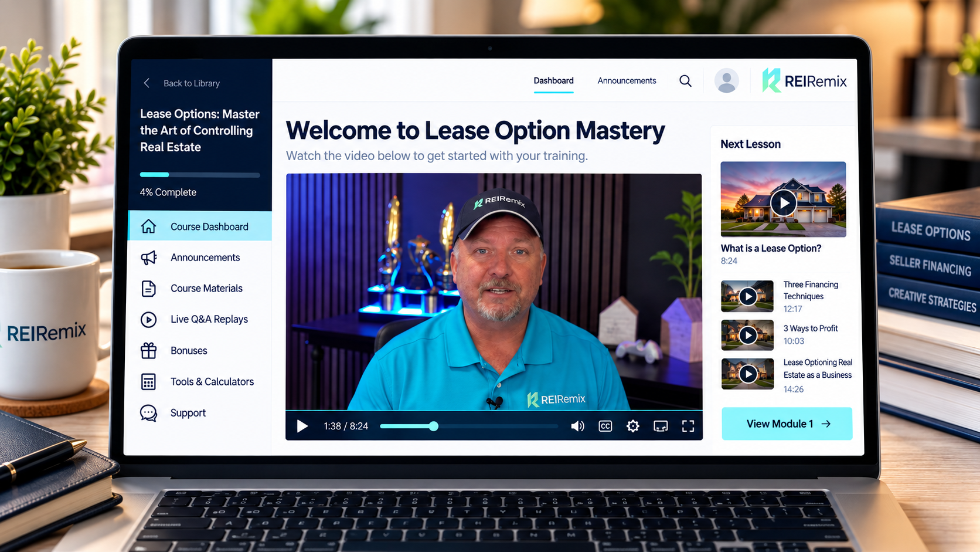Click the "What is a Lease Option?" title
The width and height of the screenshot is (980, 552).
pyautogui.click(x=771, y=248)
